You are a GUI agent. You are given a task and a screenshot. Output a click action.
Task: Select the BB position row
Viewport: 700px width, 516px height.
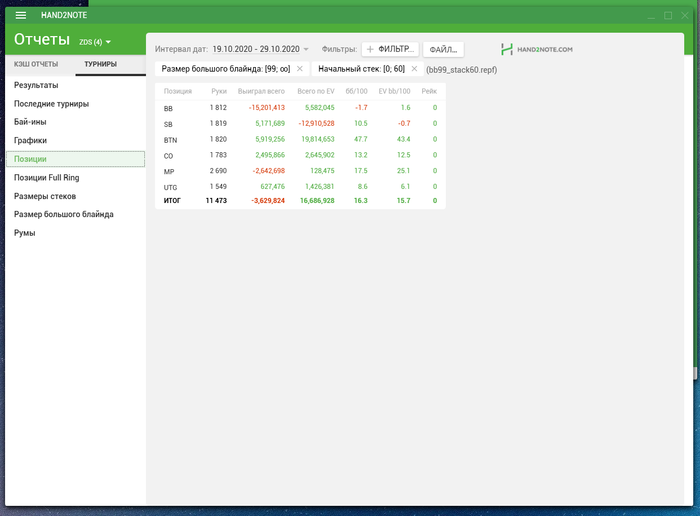pyautogui.click(x=300, y=108)
